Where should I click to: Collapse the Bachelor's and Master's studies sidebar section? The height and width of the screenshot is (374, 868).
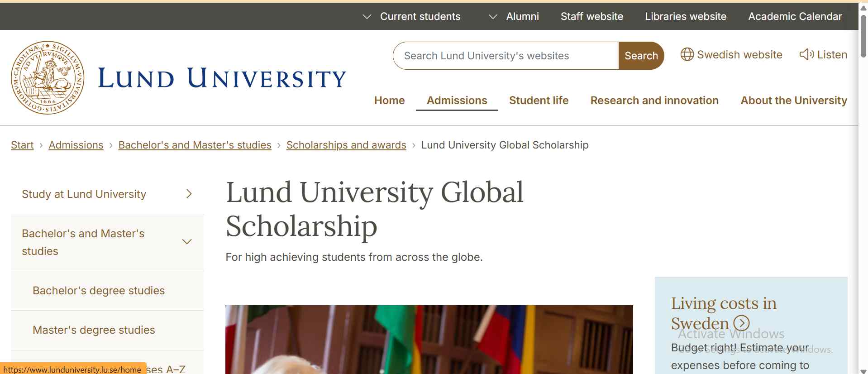click(x=187, y=242)
